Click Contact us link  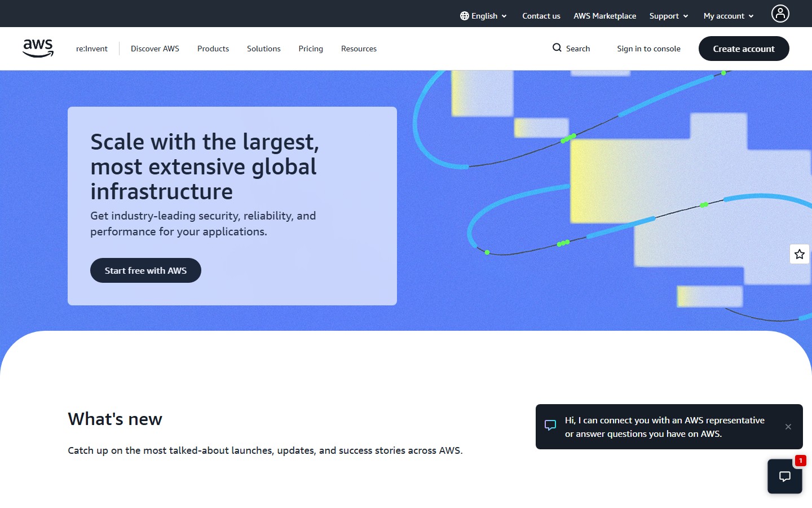541,16
